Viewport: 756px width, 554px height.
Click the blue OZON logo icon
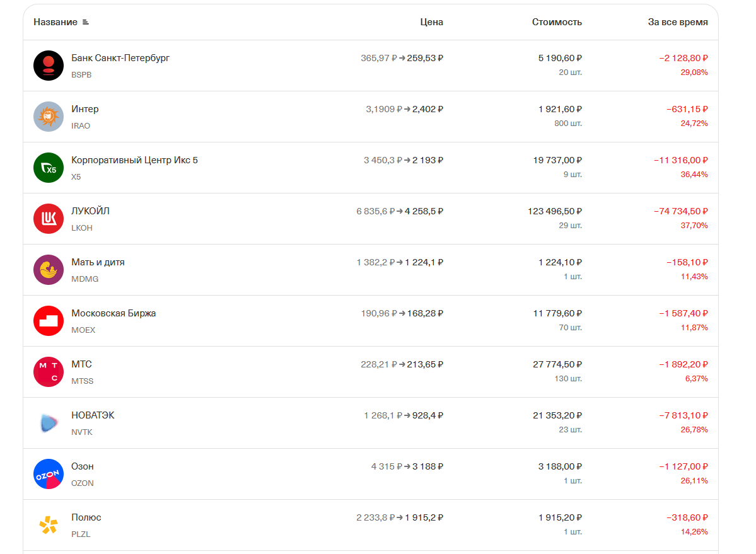click(x=48, y=474)
